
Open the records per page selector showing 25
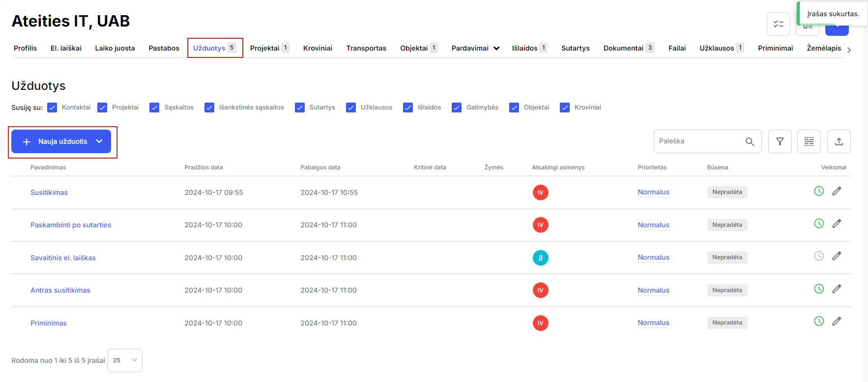click(x=125, y=360)
